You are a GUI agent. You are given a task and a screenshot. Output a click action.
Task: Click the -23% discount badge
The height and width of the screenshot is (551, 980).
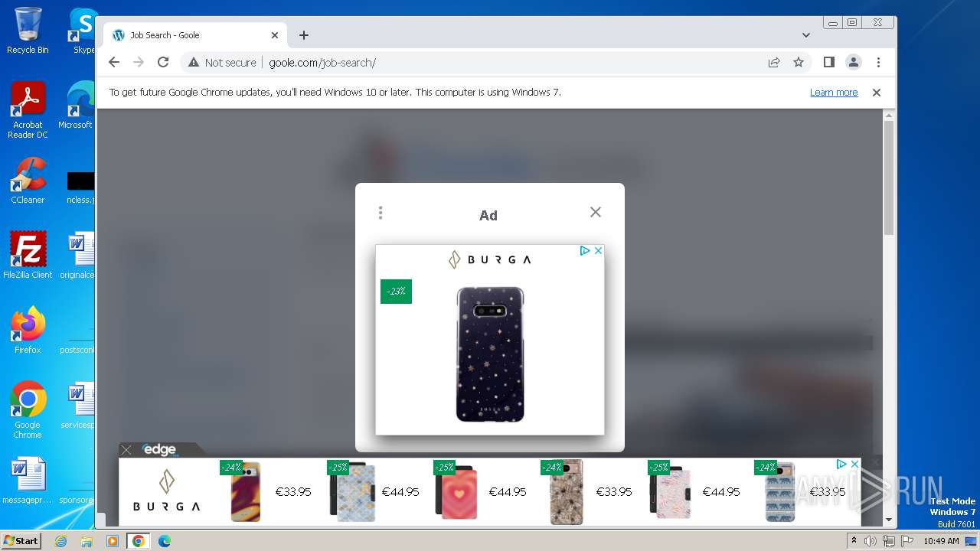(396, 292)
